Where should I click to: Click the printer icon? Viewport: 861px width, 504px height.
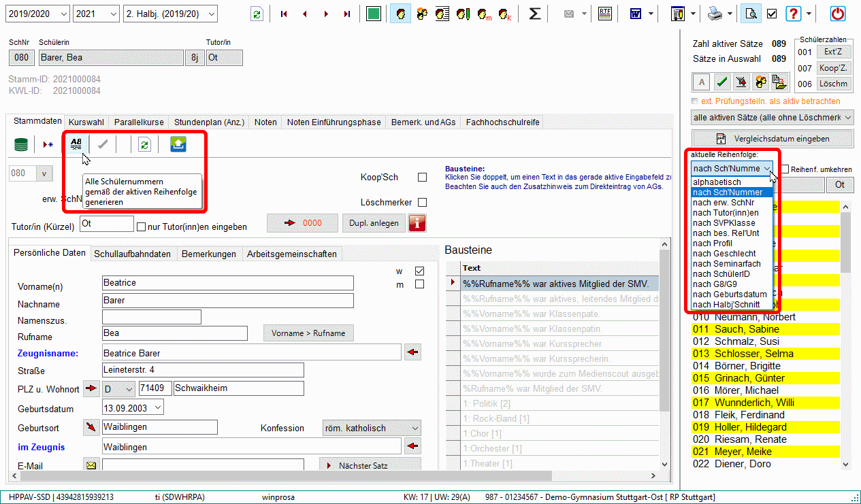click(x=714, y=14)
